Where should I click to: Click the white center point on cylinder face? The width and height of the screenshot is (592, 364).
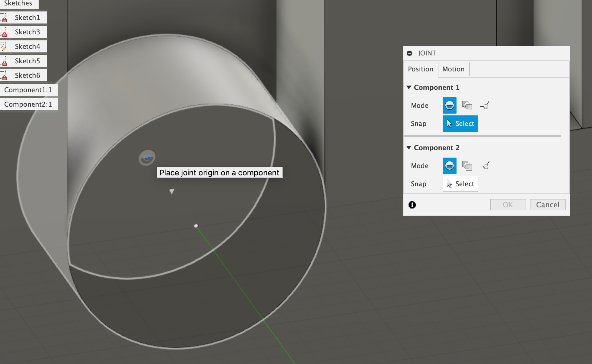click(x=196, y=226)
